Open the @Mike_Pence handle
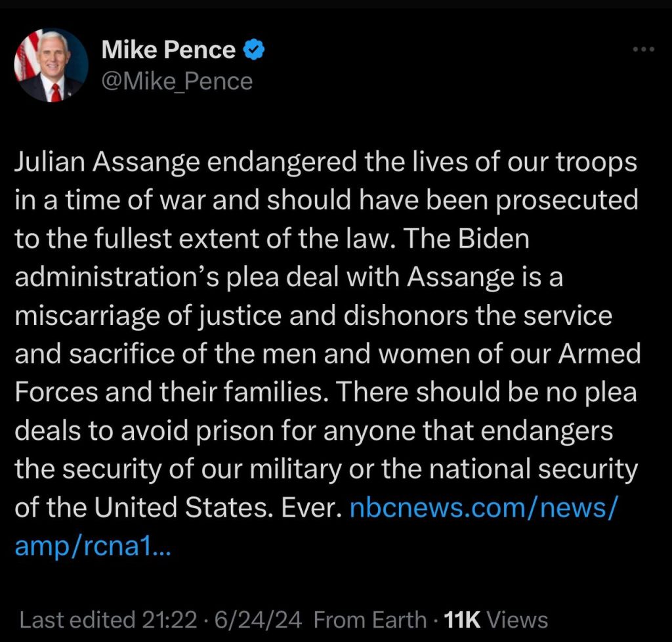 [177, 81]
